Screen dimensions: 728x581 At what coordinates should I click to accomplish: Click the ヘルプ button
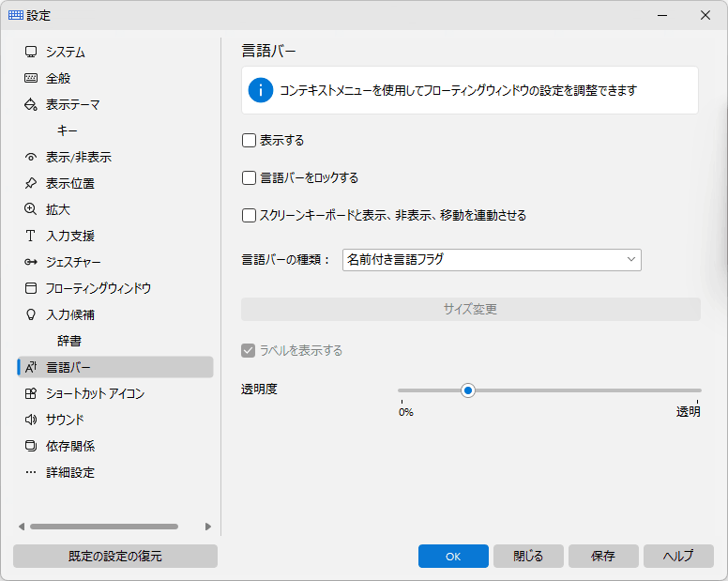click(x=678, y=556)
